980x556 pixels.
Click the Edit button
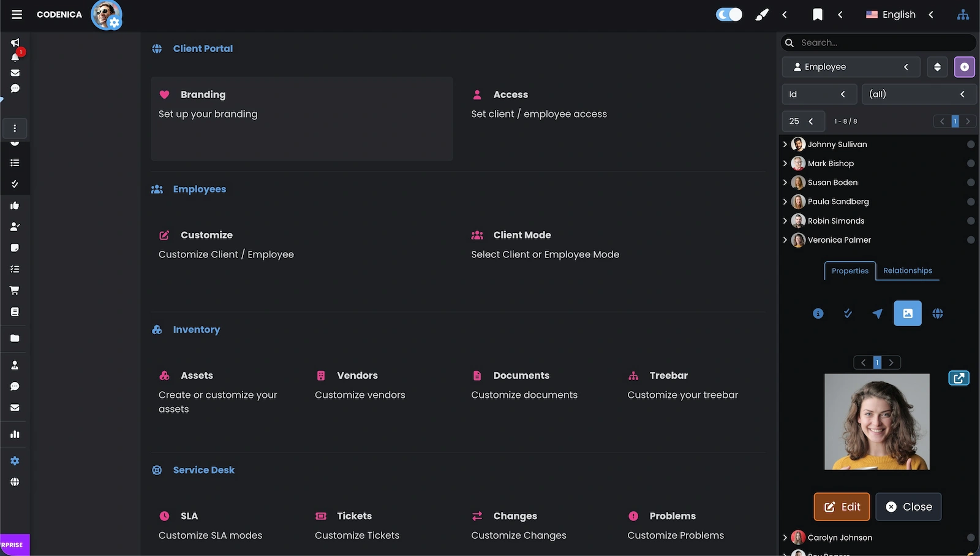point(841,506)
